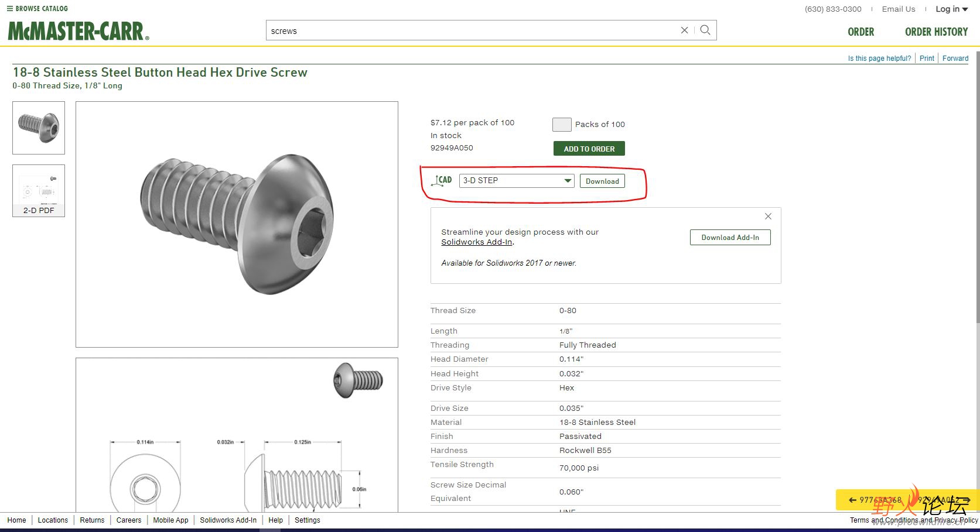This screenshot has width=980, height=532.
Task: Run the search via magnifier icon
Action: tap(705, 30)
